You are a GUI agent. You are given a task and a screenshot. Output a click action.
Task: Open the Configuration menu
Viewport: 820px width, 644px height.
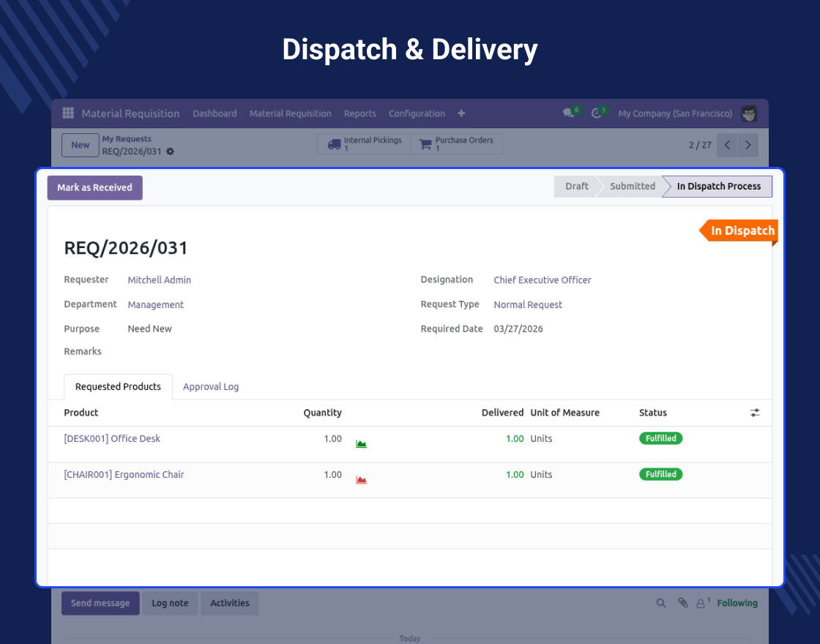(x=417, y=113)
